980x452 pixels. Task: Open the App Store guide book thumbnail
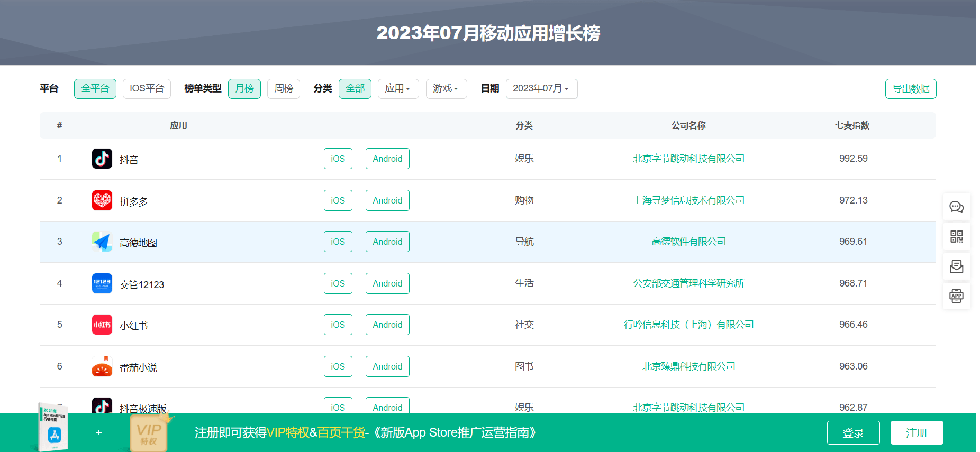pos(53,427)
